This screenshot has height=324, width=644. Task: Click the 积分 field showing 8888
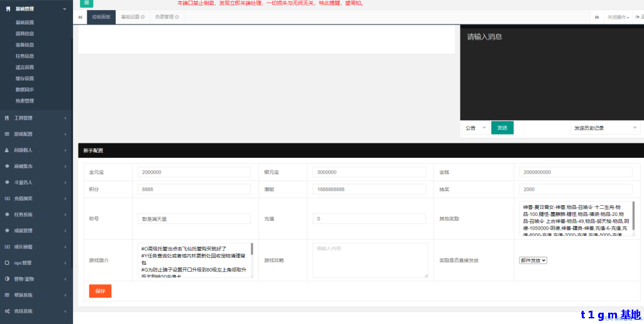click(x=194, y=189)
